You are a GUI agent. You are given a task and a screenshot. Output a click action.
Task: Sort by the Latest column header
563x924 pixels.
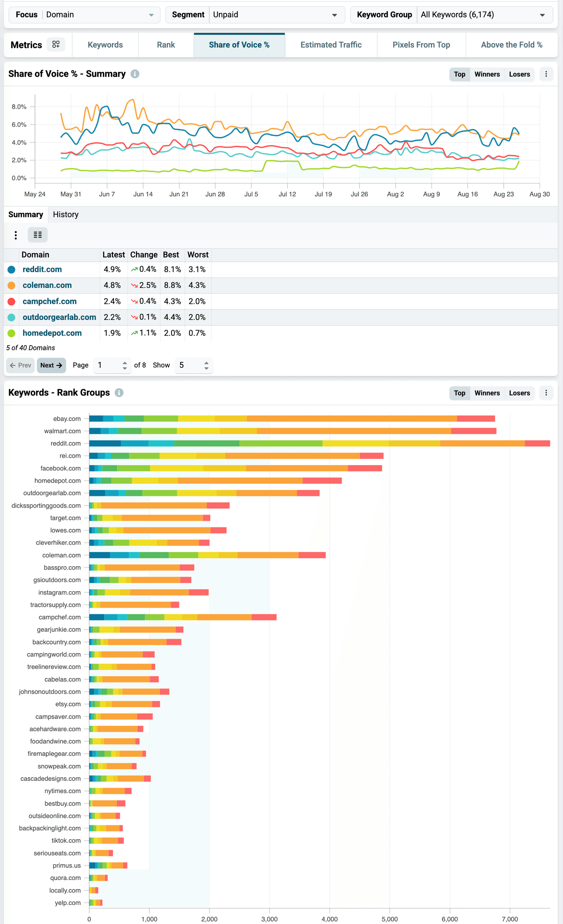114,255
